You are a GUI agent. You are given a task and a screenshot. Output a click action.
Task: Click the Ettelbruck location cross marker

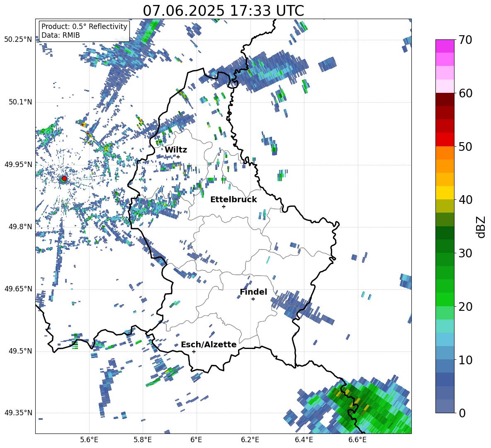[224, 206]
